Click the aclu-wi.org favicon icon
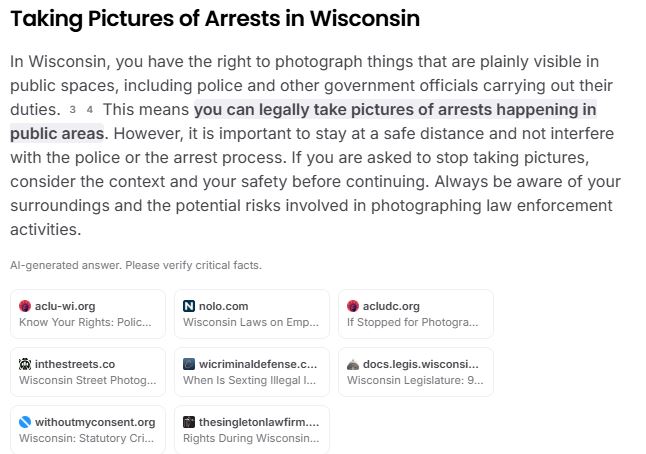 tap(26, 306)
